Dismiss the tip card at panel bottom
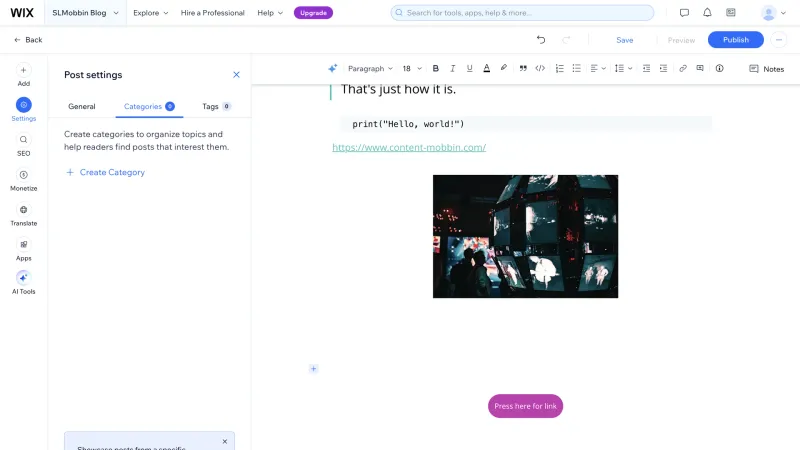This screenshot has width=800, height=450. pyautogui.click(x=224, y=441)
